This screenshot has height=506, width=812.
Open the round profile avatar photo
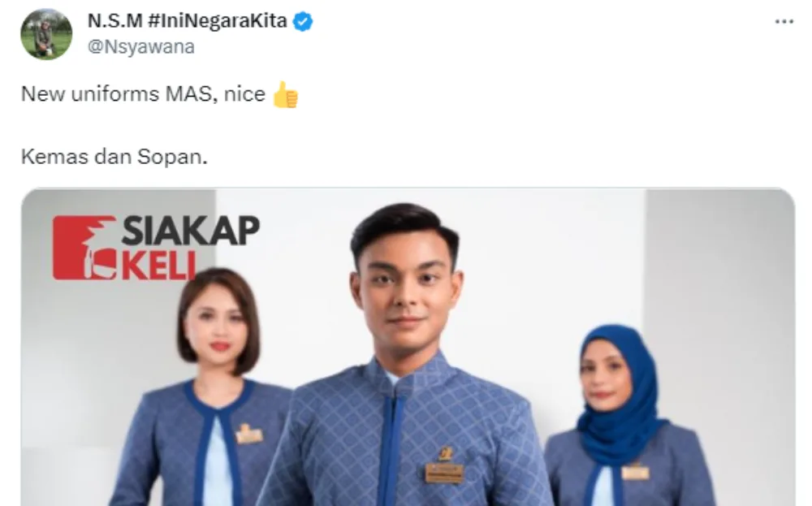click(46, 34)
